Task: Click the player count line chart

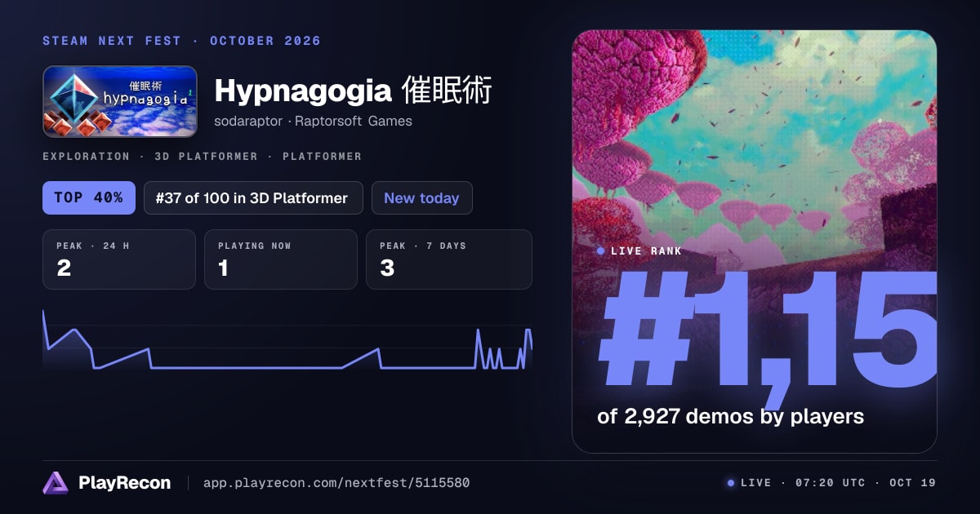Action: tap(287, 340)
